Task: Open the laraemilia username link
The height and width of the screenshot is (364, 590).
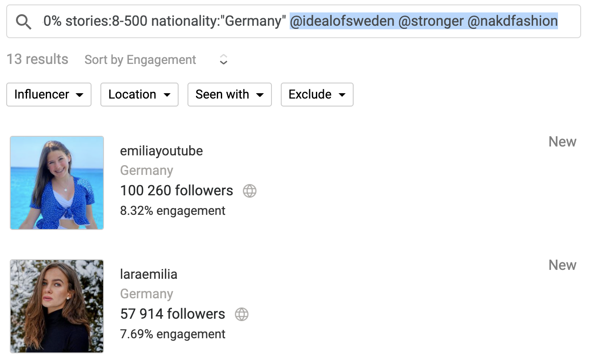Action: pyautogui.click(x=149, y=274)
